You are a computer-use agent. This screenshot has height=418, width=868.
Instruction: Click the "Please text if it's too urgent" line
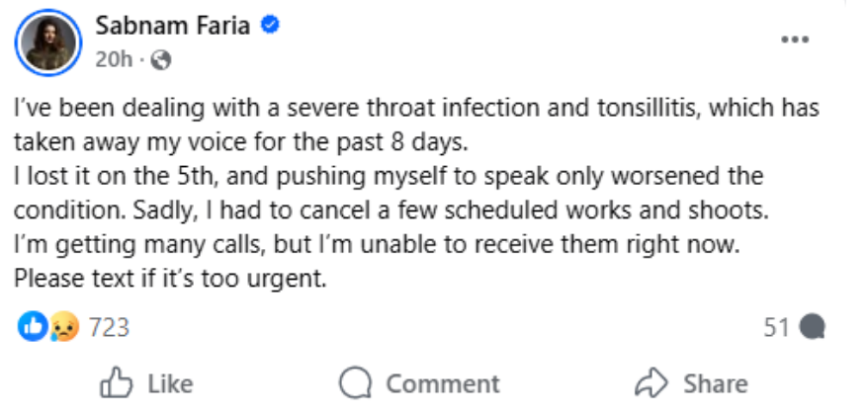pos(170,280)
